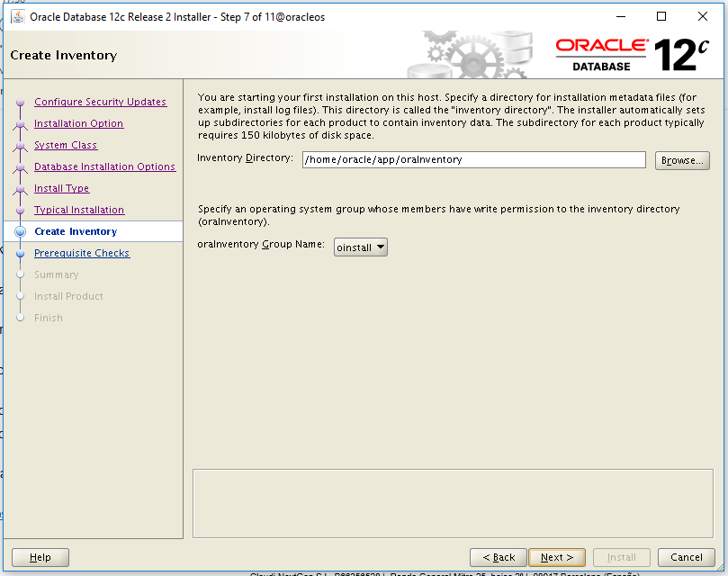728x576 pixels.
Task: Browse for an inventory directory
Action: point(682,160)
